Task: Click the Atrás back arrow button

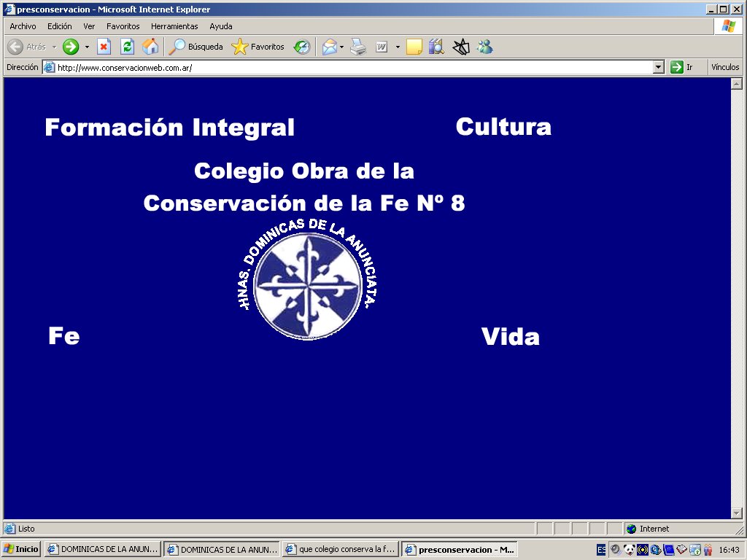Action: (27, 47)
